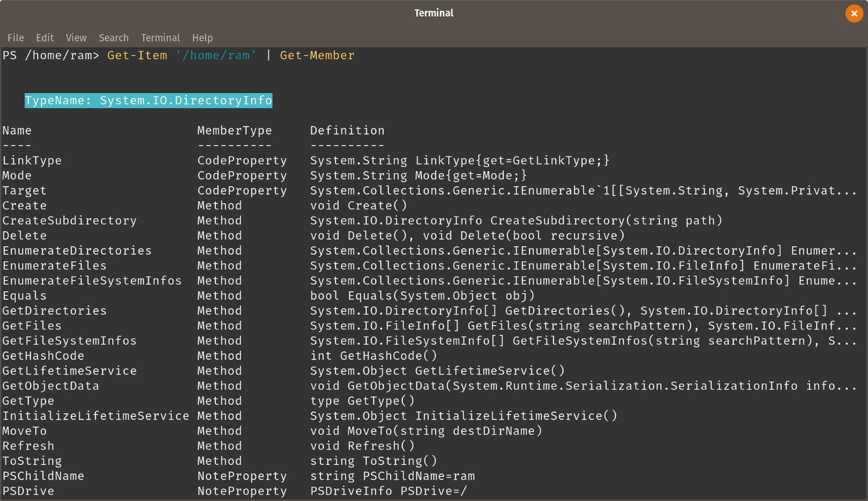Select the GetLifetimeService member name

click(x=69, y=371)
